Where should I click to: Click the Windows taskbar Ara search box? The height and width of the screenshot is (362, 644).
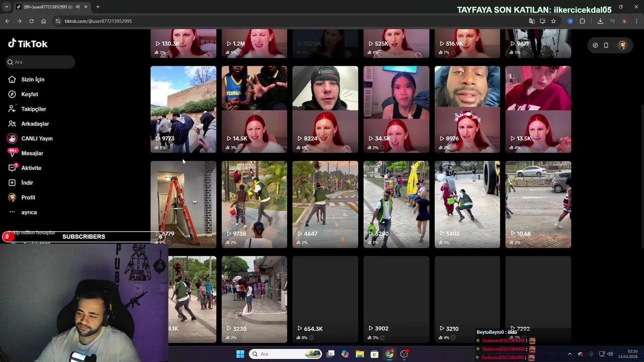(285, 354)
